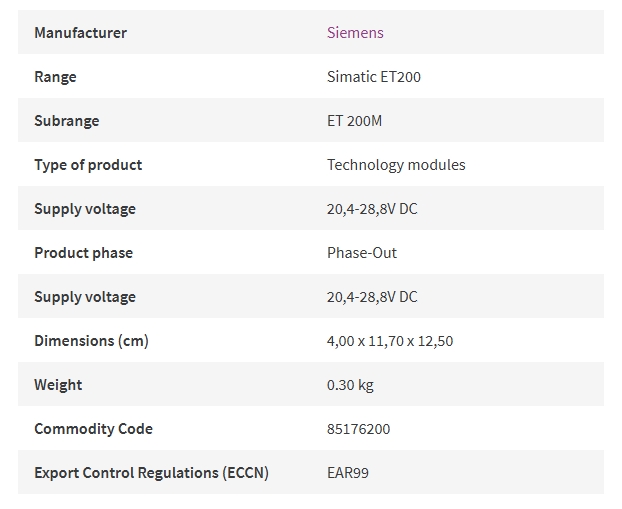This screenshot has height=509, width=622.
Task: Click Export Control Regulations (ECCN) label
Action: coord(151,473)
